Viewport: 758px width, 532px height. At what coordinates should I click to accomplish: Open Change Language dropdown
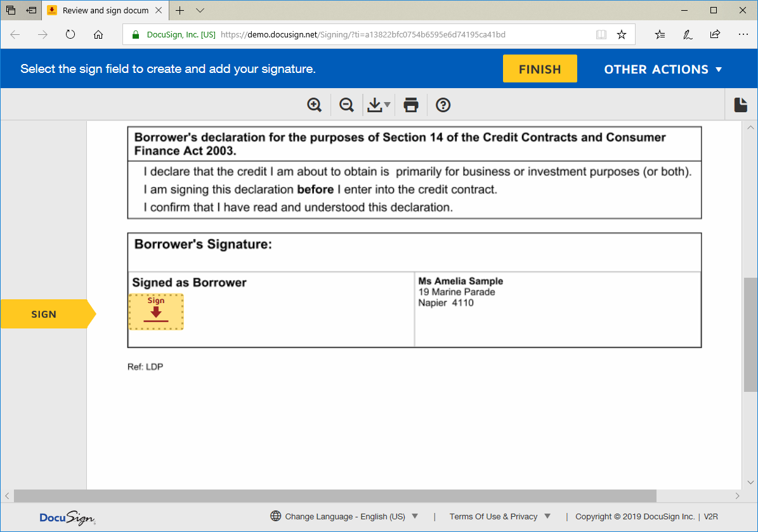[344, 516]
